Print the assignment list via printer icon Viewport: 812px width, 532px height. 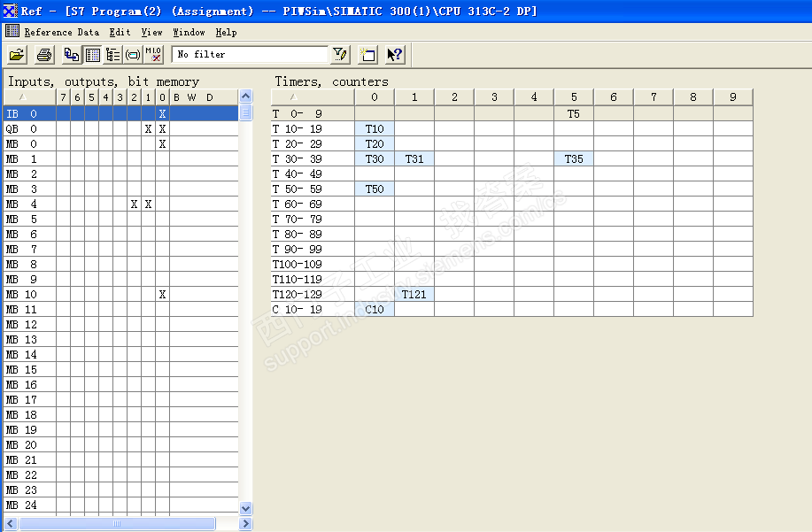pos(44,54)
